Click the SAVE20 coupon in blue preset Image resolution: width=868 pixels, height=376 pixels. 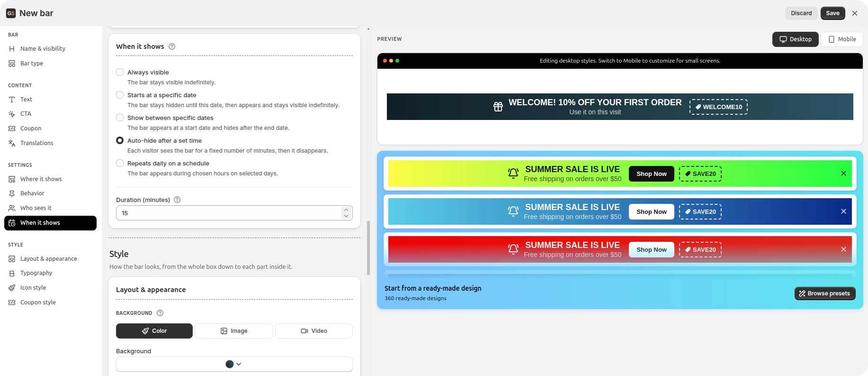point(700,212)
